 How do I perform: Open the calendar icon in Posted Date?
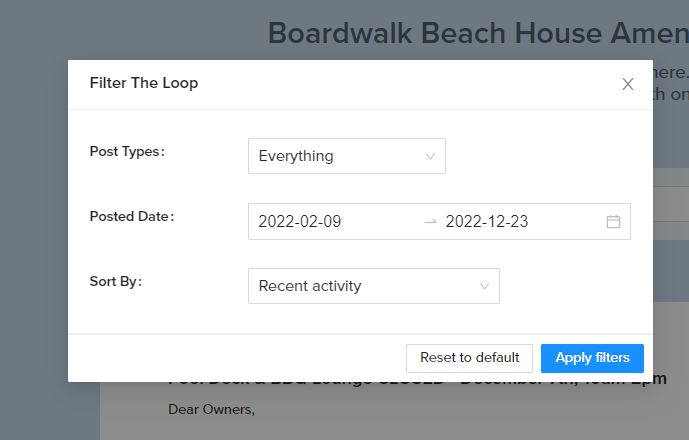(x=613, y=222)
